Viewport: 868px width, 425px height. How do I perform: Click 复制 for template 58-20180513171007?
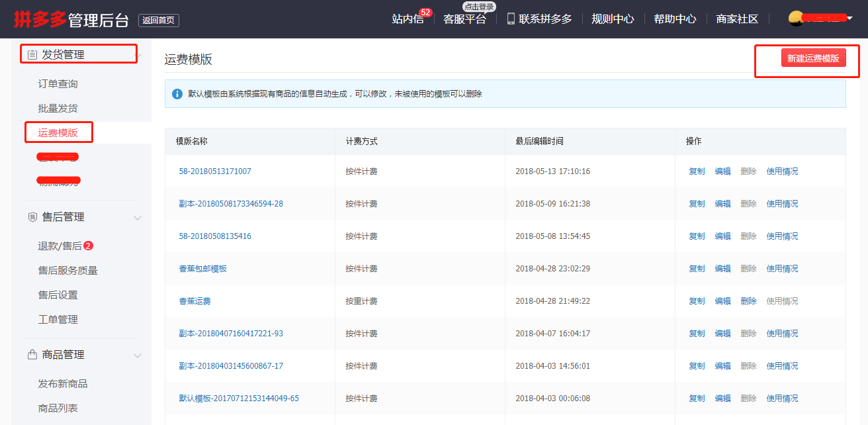697,171
